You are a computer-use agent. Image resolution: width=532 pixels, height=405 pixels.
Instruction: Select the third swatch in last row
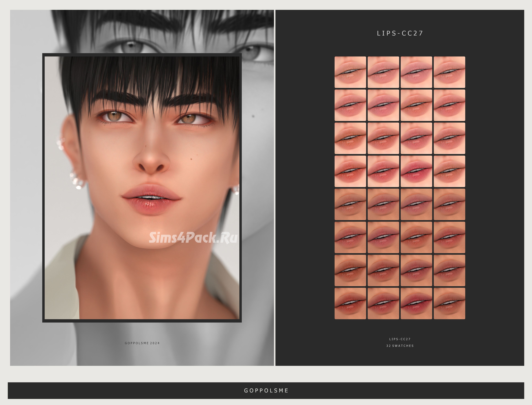coord(416,303)
